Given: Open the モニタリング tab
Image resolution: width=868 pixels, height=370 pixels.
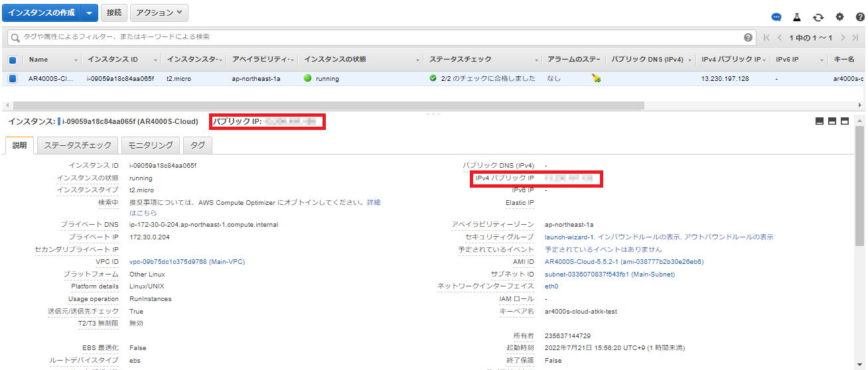Looking at the screenshot, I should pyautogui.click(x=151, y=145).
